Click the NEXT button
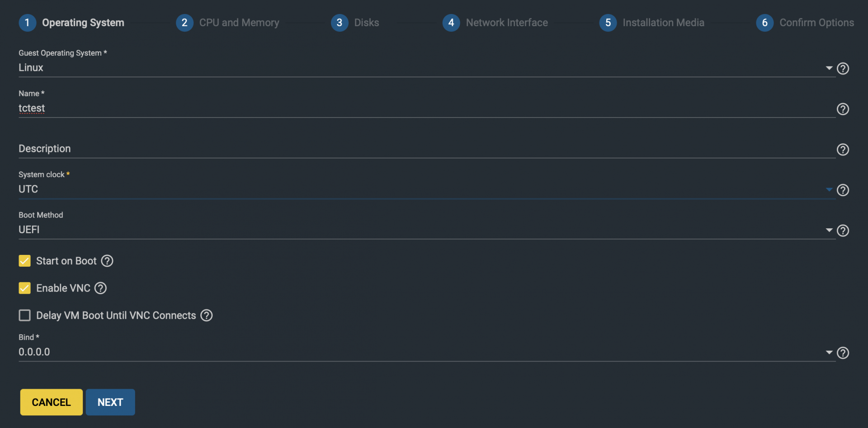This screenshot has height=428, width=868. (110, 402)
